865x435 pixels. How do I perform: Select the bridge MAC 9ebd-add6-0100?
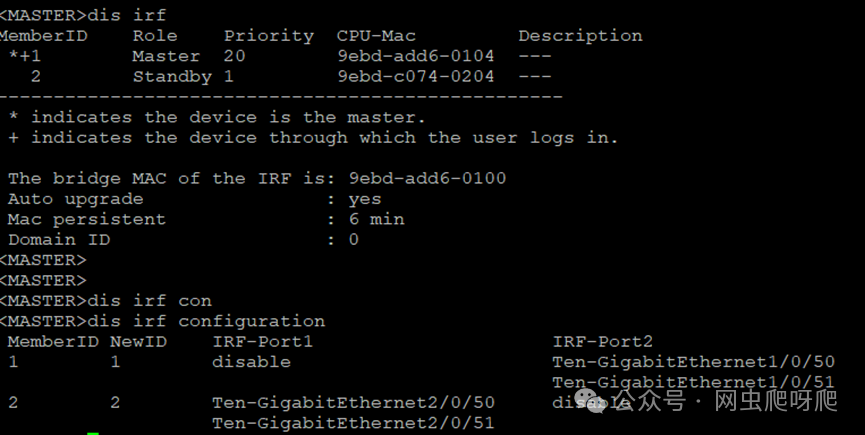427,179
